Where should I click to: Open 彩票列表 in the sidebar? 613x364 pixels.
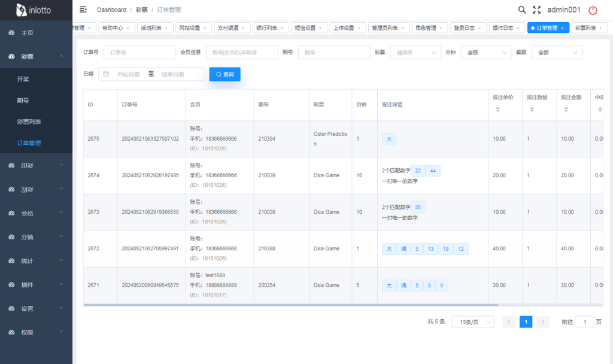29,122
